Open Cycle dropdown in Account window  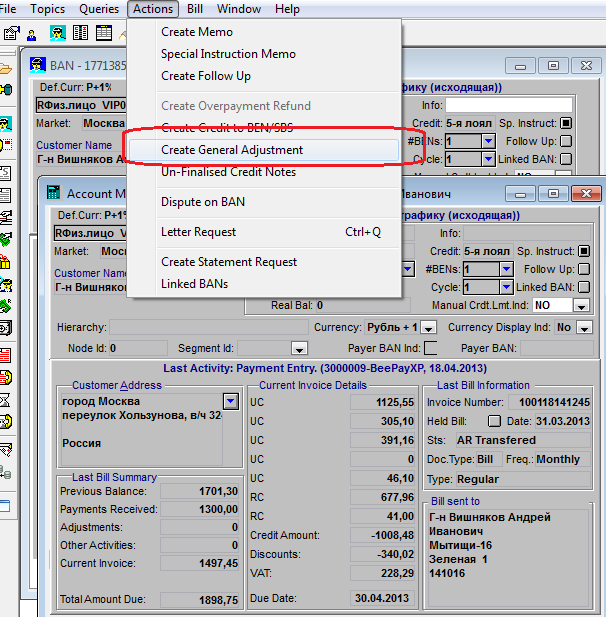click(x=506, y=287)
